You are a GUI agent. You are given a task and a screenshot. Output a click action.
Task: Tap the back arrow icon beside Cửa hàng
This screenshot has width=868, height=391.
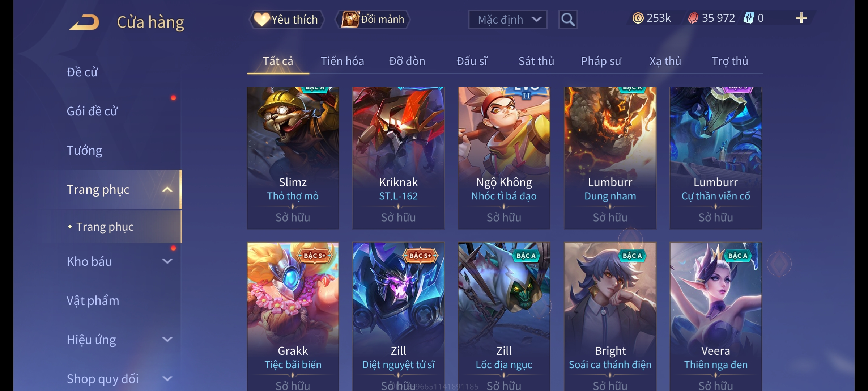[x=84, y=22]
